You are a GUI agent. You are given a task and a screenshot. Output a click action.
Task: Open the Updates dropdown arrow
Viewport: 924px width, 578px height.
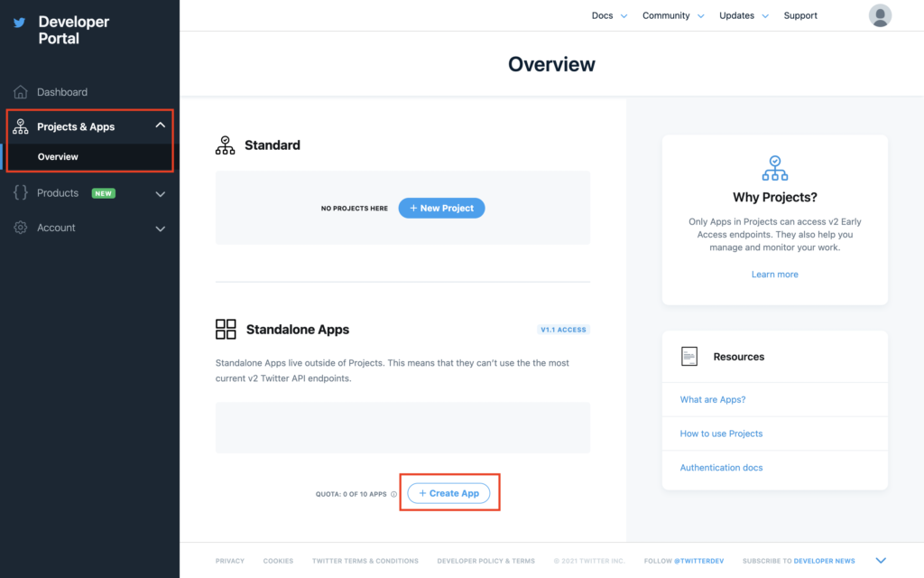[765, 16]
